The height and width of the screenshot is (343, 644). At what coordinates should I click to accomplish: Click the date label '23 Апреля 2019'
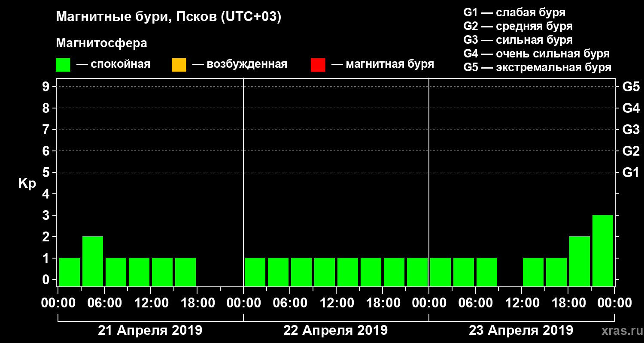coord(521,330)
